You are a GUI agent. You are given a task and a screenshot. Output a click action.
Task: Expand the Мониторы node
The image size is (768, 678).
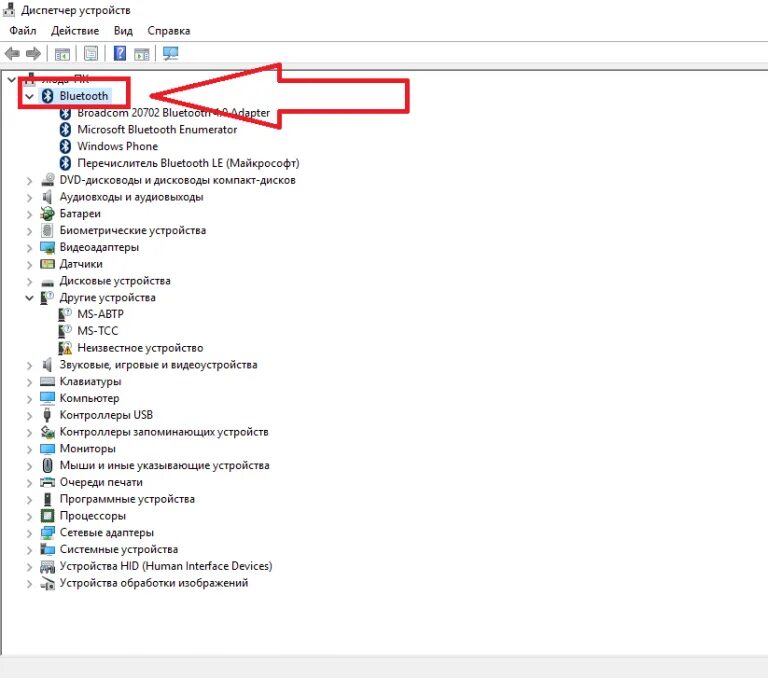pyautogui.click(x=29, y=449)
